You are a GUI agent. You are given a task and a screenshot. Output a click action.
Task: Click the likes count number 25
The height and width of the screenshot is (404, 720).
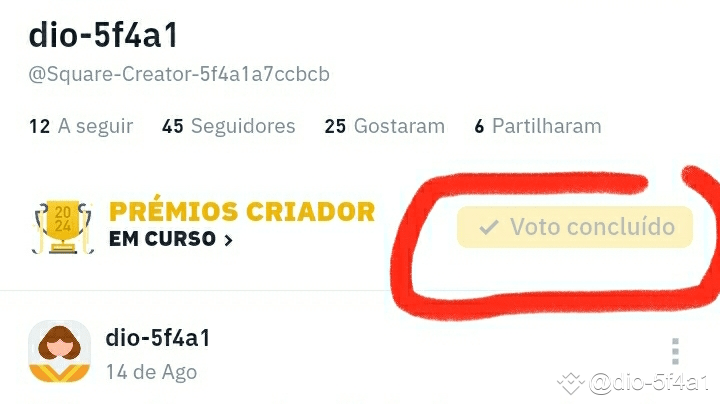[335, 126]
